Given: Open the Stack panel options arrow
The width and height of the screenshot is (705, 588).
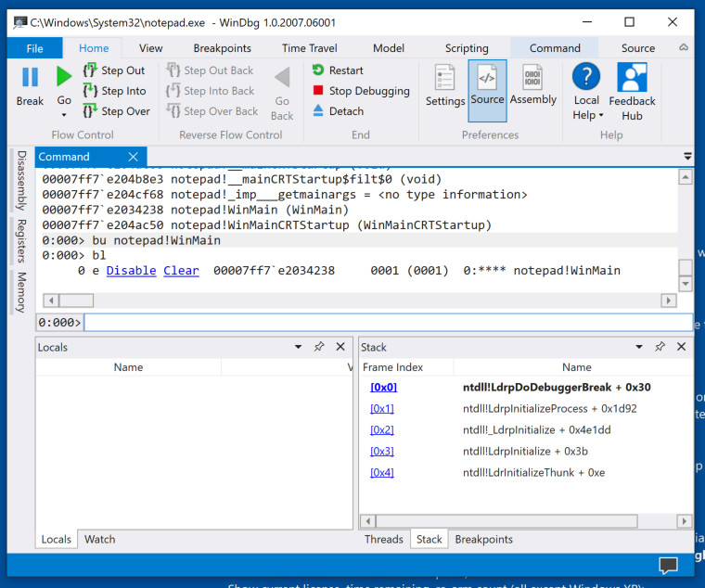Looking at the screenshot, I should click(640, 347).
